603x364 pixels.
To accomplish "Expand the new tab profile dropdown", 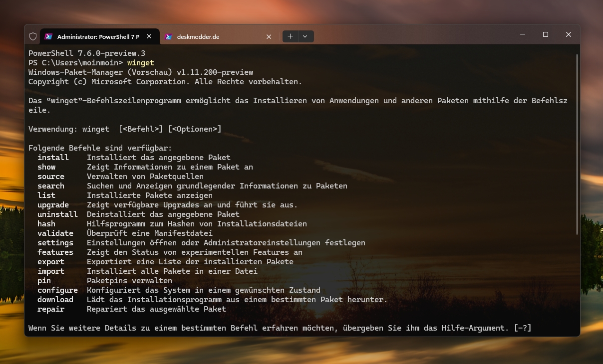I will (x=305, y=36).
